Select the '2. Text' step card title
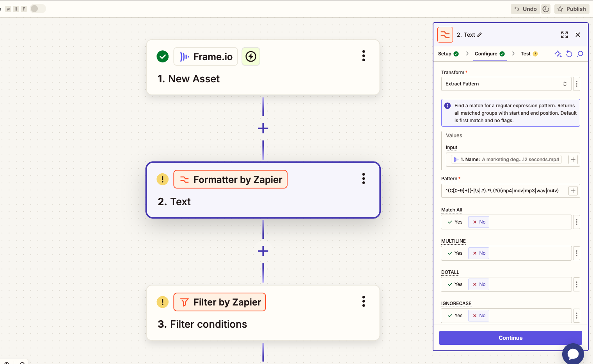The height and width of the screenshot is (364, 593). 174,202
